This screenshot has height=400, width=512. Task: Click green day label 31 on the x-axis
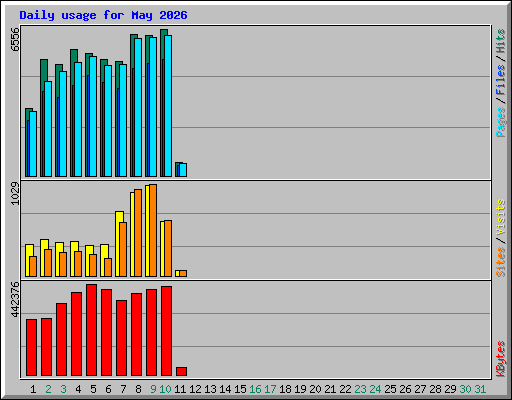[480, 389]
